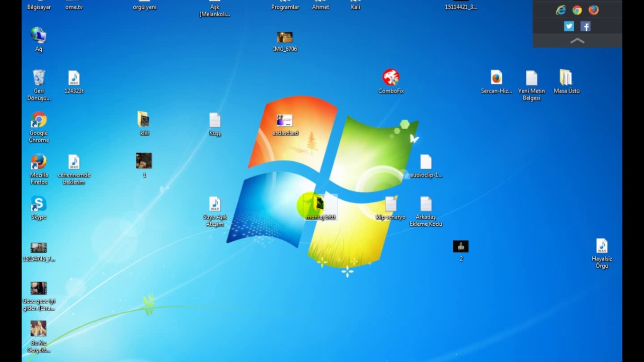Click the Twitter share icon
644x362 pixels.
pyautogui.click(x=569, y=26)
